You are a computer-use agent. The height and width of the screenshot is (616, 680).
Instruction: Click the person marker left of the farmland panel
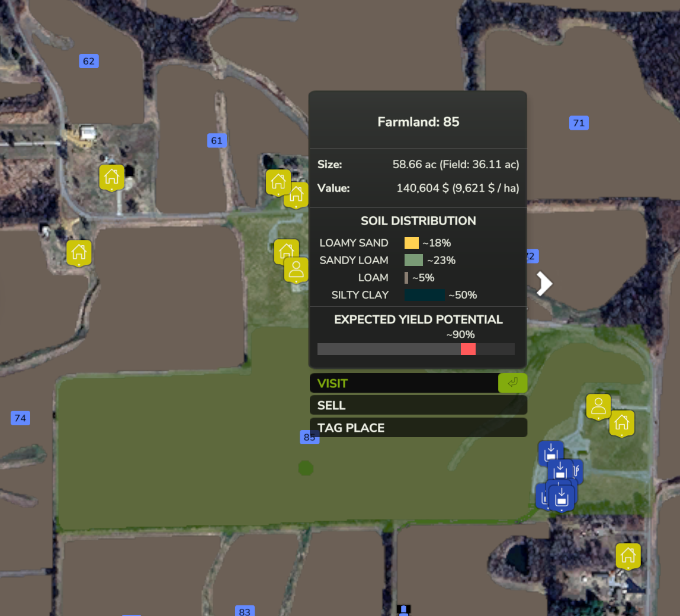(x=296, y=269)
